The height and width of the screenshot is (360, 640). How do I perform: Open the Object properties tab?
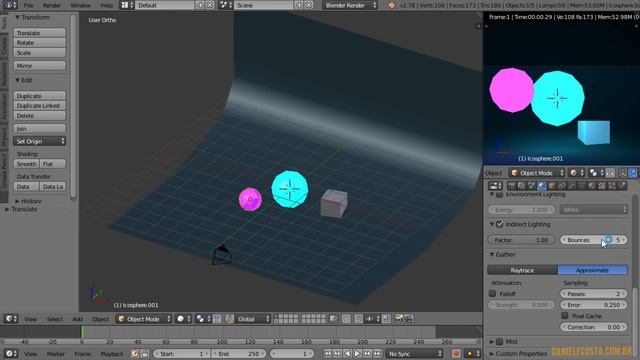551,186
